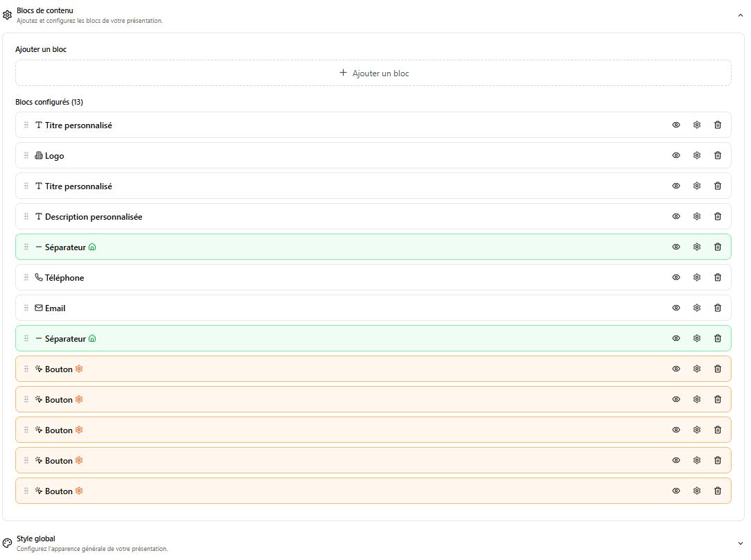Hide the Téléphone block using eye icon
This screenshot has height=560, width=751.
(x=676, y=277)
